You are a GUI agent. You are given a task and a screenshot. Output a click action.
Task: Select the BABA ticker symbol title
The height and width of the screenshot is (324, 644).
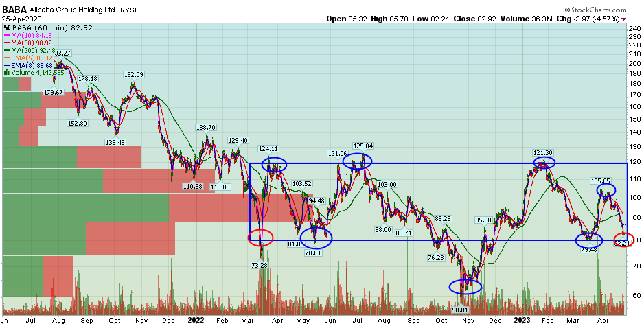pos(14,9)
